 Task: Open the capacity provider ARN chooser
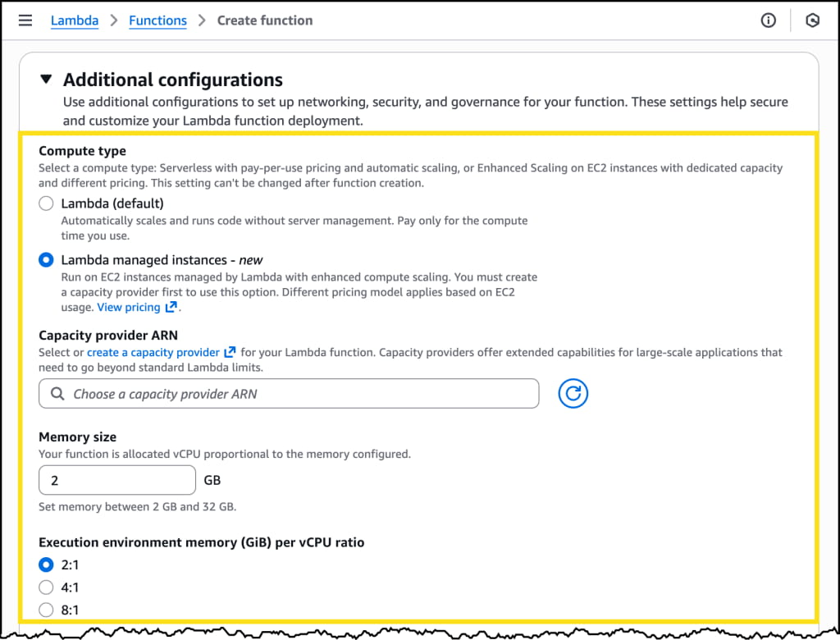(x=295, y=394)
